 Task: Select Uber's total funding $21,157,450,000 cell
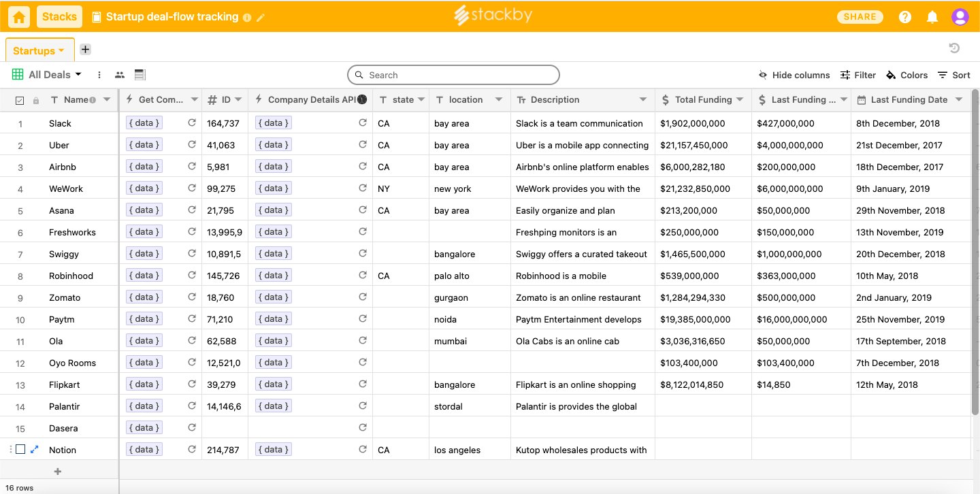tap(703, 145)
